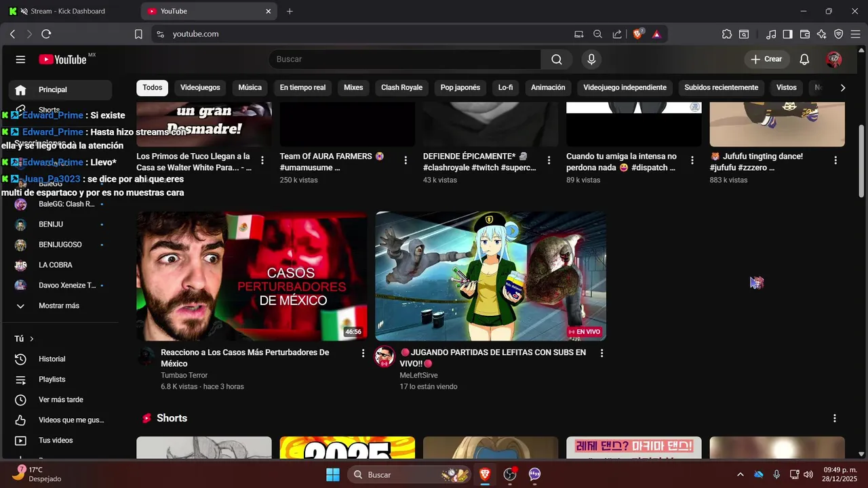Open the EN VIVO stream thumbnail

[x=490, y=276]
